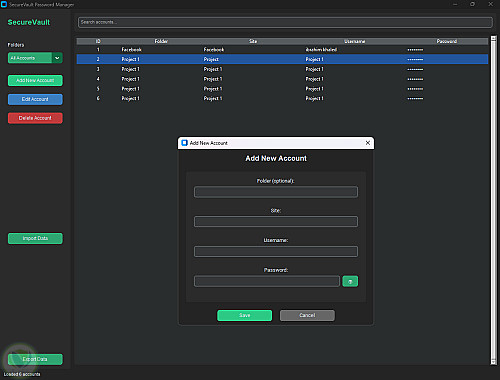Click the Search accounts box
The width and height of the screenshot is (500, 380).
point(285,22)
